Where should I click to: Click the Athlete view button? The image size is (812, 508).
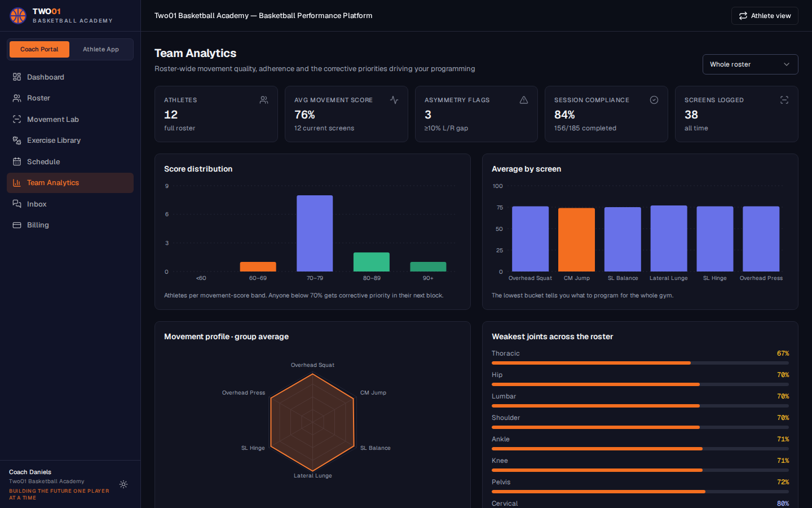765,16
